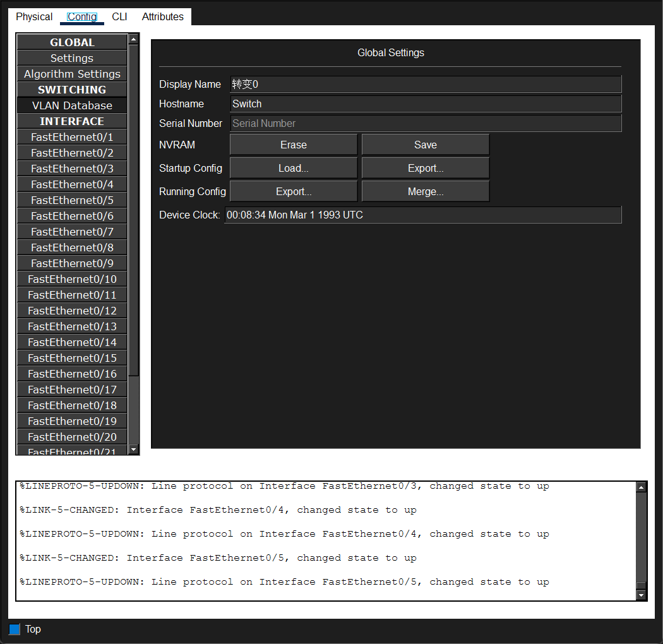The width and height of the screenshot is (663, 644).
Task: Select the FastEthernet0/18 interface
Action: (72, 405)
